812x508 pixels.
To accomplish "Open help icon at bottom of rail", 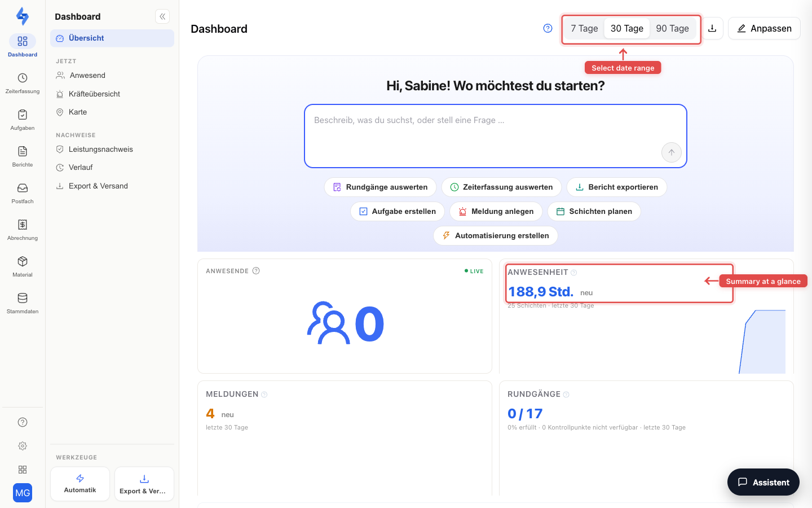I will coord(23,422).
